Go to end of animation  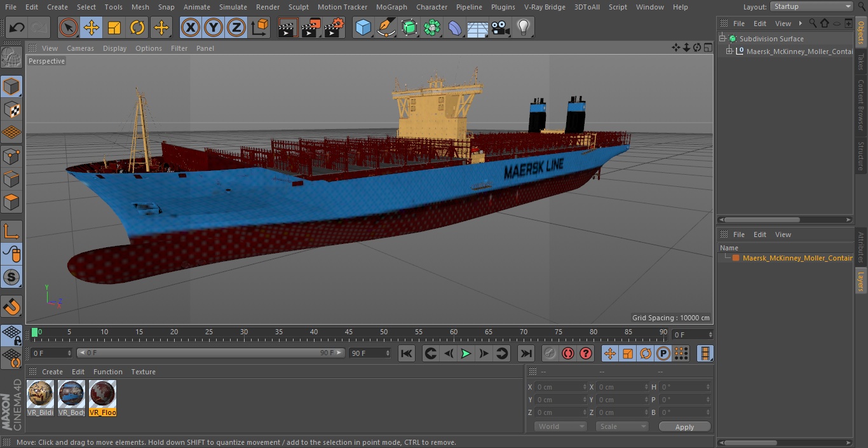pos(526,353)
